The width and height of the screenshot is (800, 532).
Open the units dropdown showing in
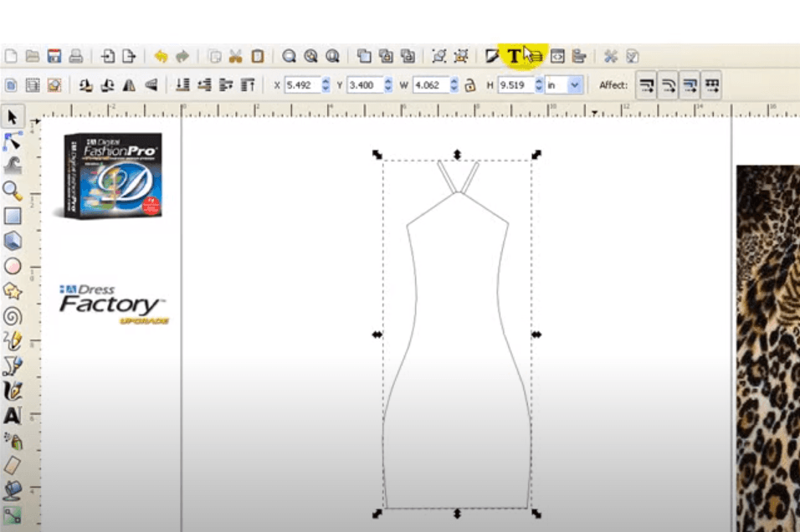click(x=564, y=85)
